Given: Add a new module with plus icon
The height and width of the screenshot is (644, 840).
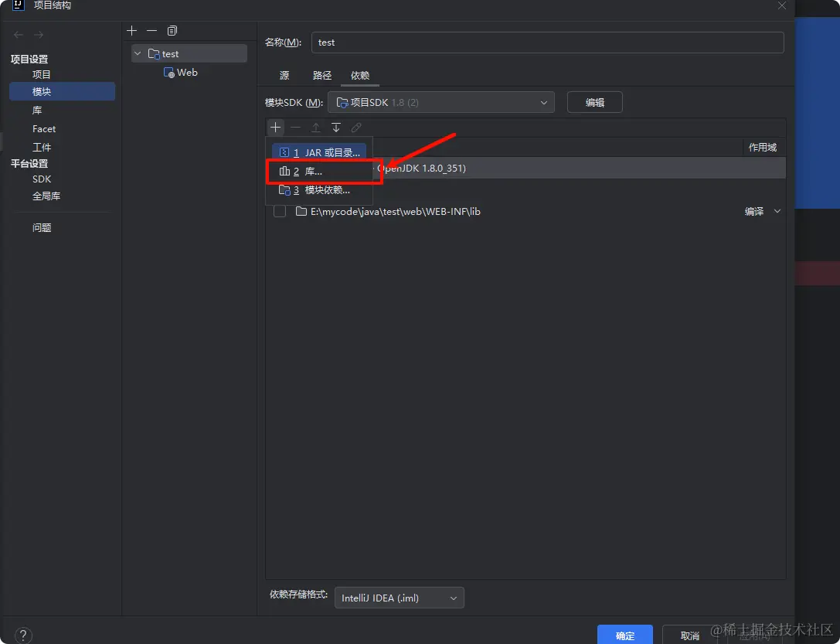Looking at the screenshot, I should coord(132,31).
